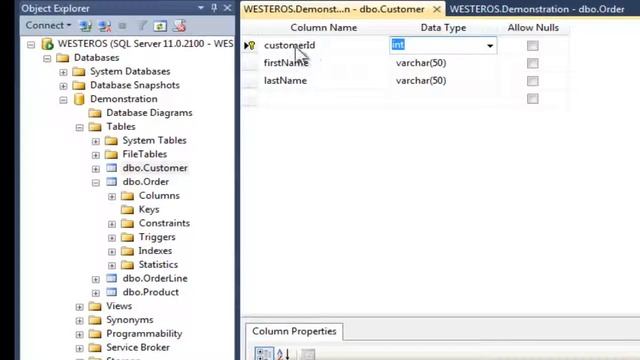Click the Categorized view icon in Column Properties
640x360 pixels.
(x=264, y=354)
